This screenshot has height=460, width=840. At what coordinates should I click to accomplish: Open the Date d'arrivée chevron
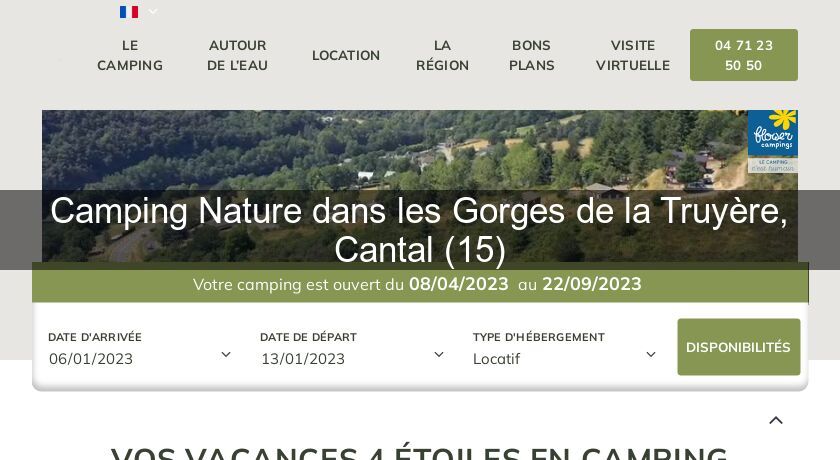click(x=226, y=355)
